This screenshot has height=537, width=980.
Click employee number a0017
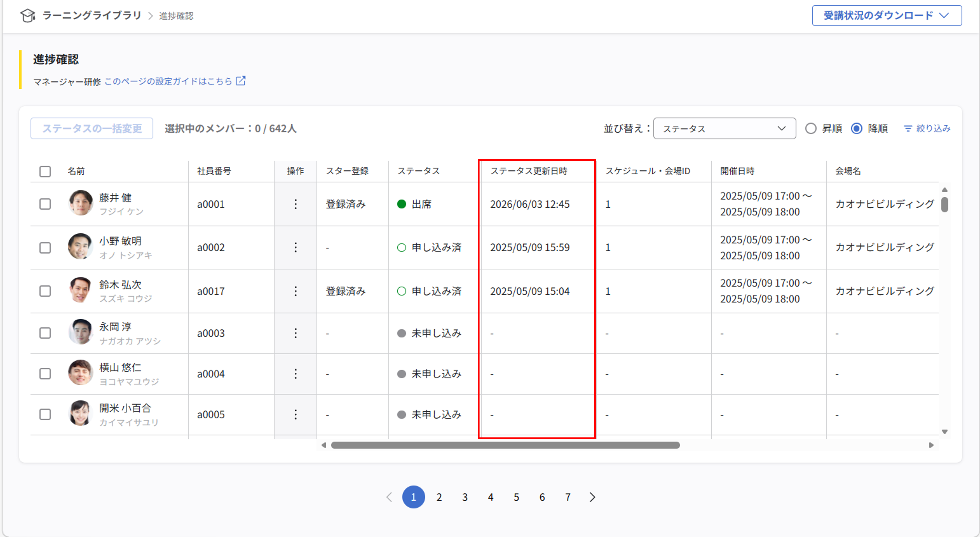click(x=211, y=291)
